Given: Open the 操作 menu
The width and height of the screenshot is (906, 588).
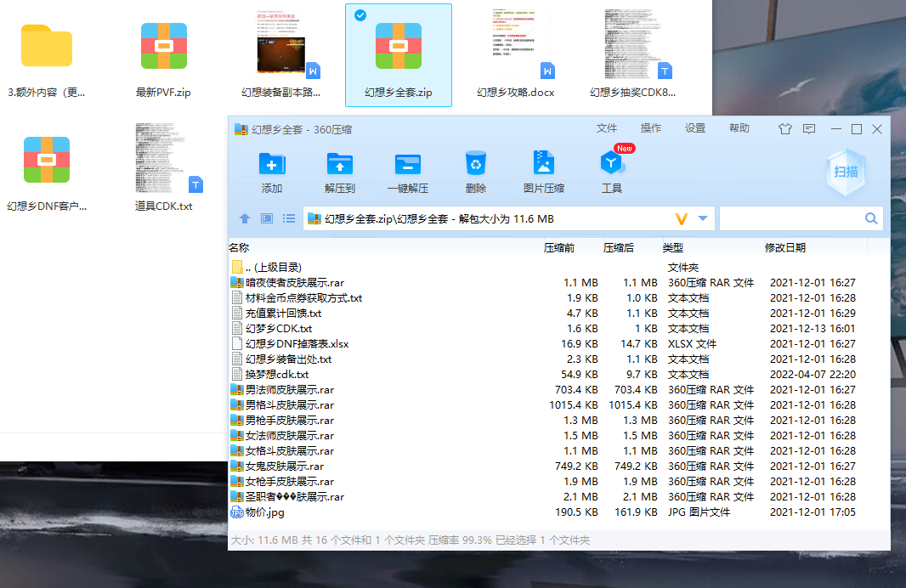Looking at the screenshot, I should (651, 128).
